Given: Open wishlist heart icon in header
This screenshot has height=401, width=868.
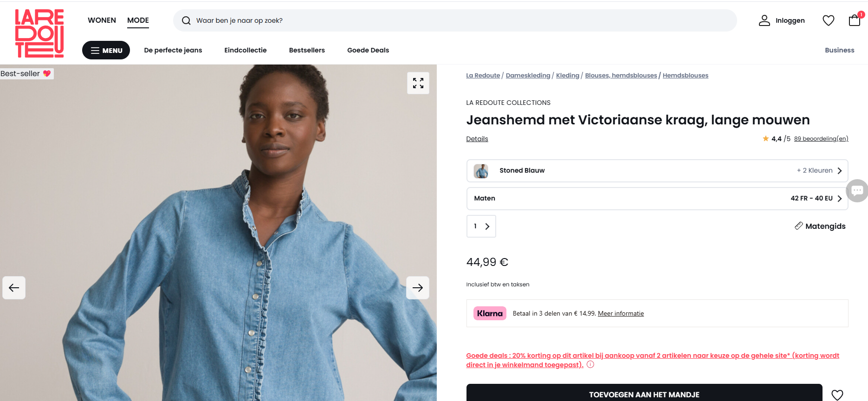Looking at the screenshot, I should [828, 20].
